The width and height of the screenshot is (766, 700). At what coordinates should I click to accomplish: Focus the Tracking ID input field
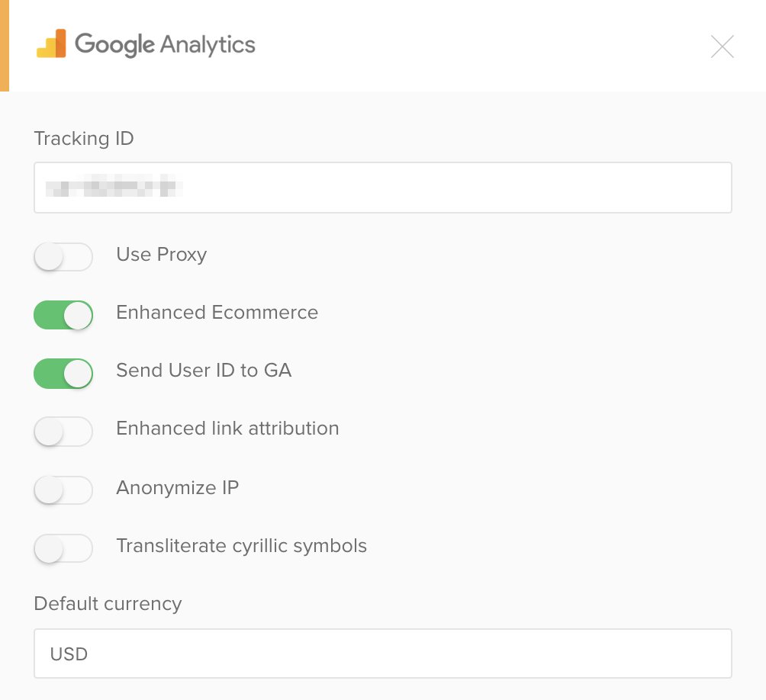[383, 188]
